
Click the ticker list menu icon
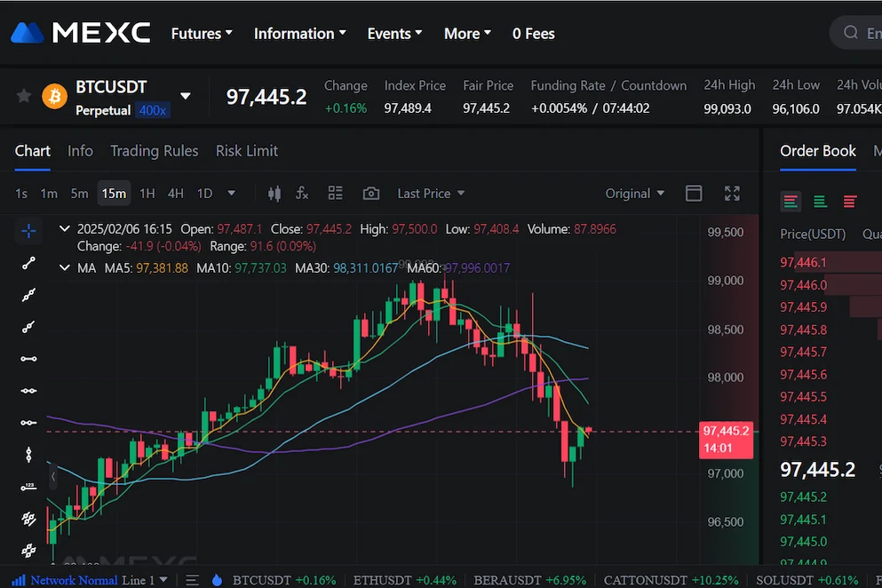coord(193,580)
